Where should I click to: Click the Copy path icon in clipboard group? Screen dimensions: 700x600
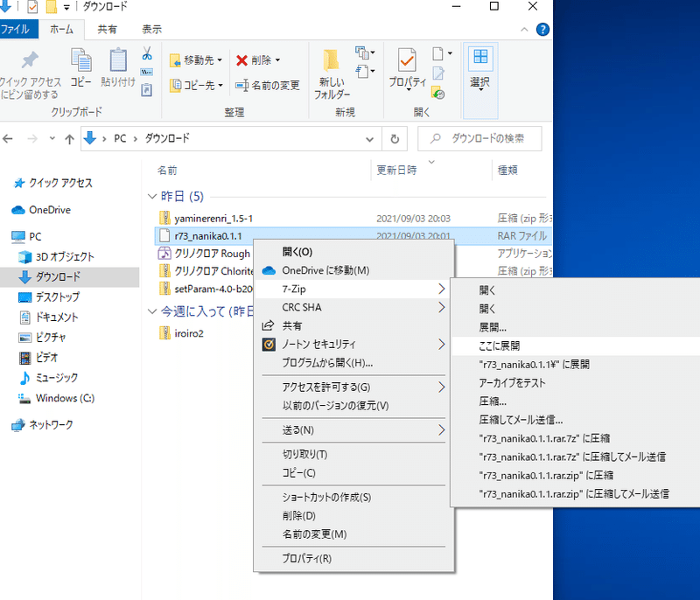(x=147, y=72)
